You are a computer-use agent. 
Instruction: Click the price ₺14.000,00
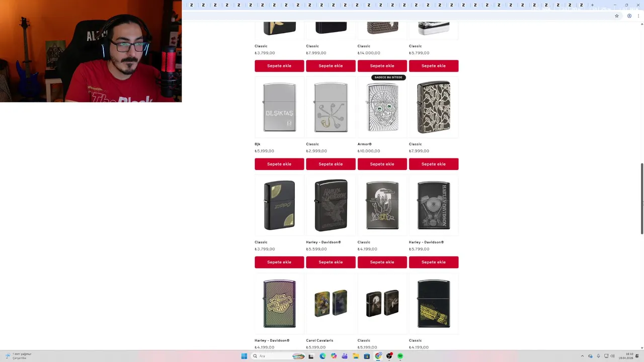(369, 53)
